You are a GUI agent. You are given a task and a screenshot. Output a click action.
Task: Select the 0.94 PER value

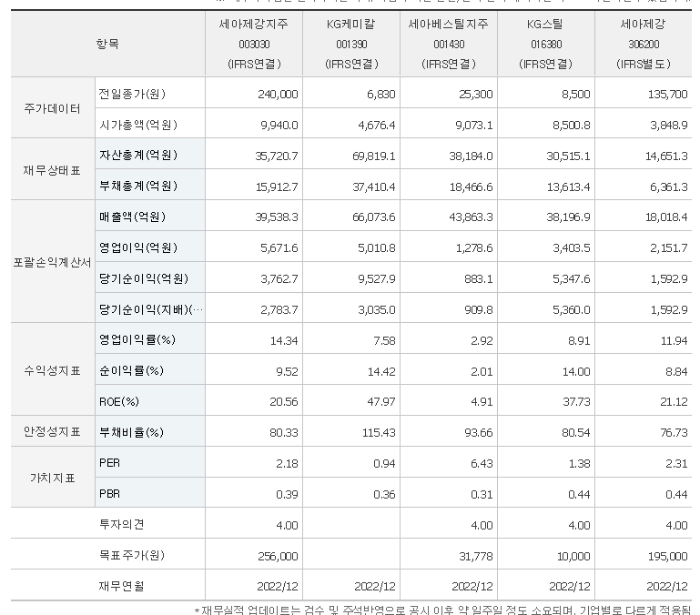pos(384,464)
